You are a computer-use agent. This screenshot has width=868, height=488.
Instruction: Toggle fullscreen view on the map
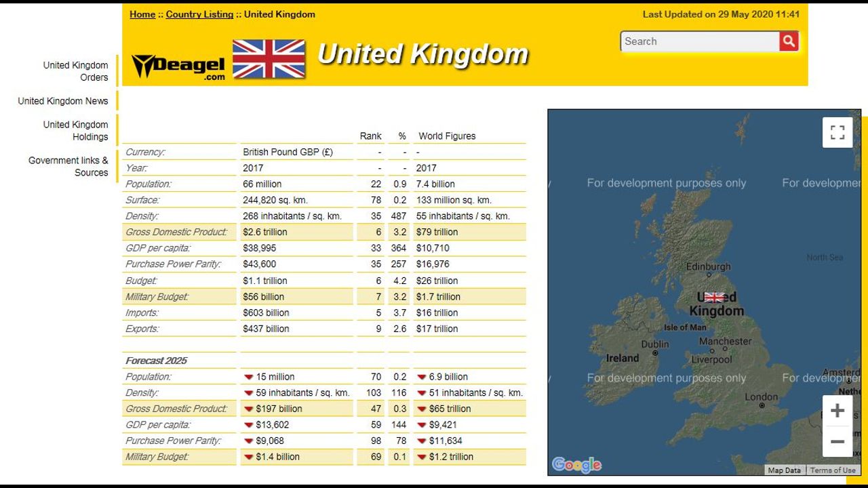point(837,132)
